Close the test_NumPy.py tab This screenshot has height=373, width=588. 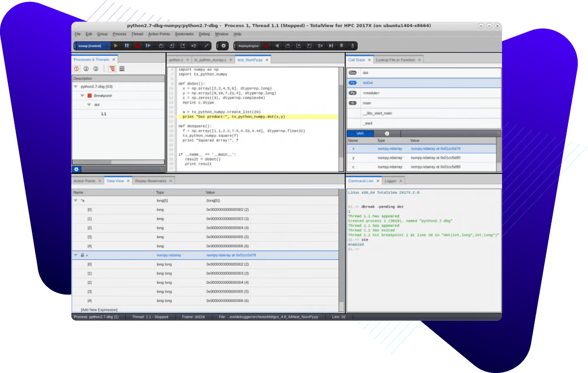[x=267, y=60]
